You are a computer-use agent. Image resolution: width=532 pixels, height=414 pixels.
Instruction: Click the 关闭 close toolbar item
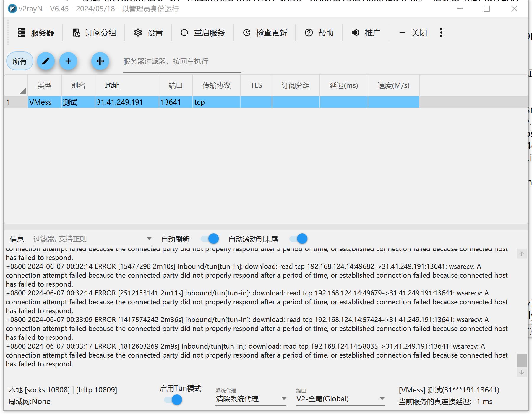(x=413, y=33)
